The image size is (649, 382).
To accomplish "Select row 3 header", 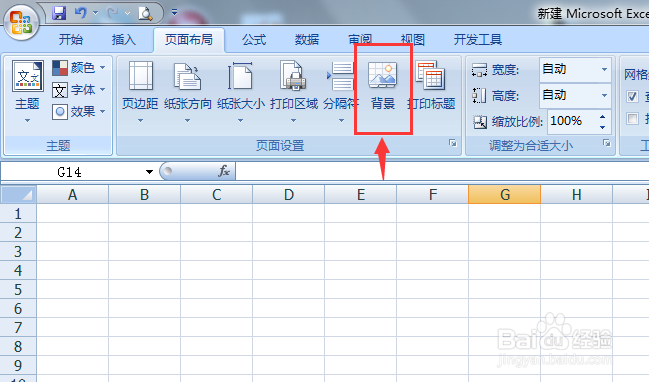I will [x=18, y=252].
